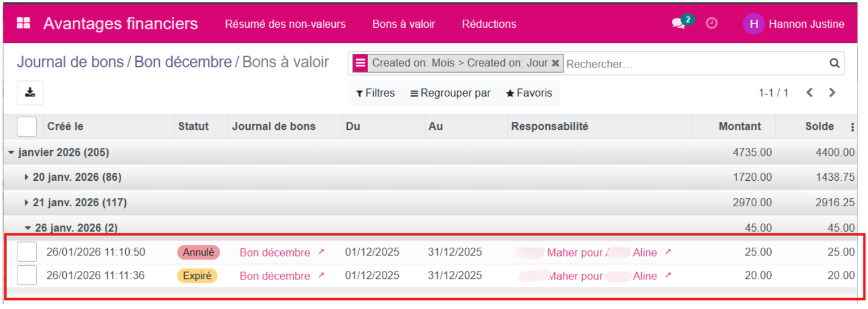Viewport: 868px width, 309px height.
Task: Select the Annulé voucher row checkbox
Action: [x=27, y=252]
